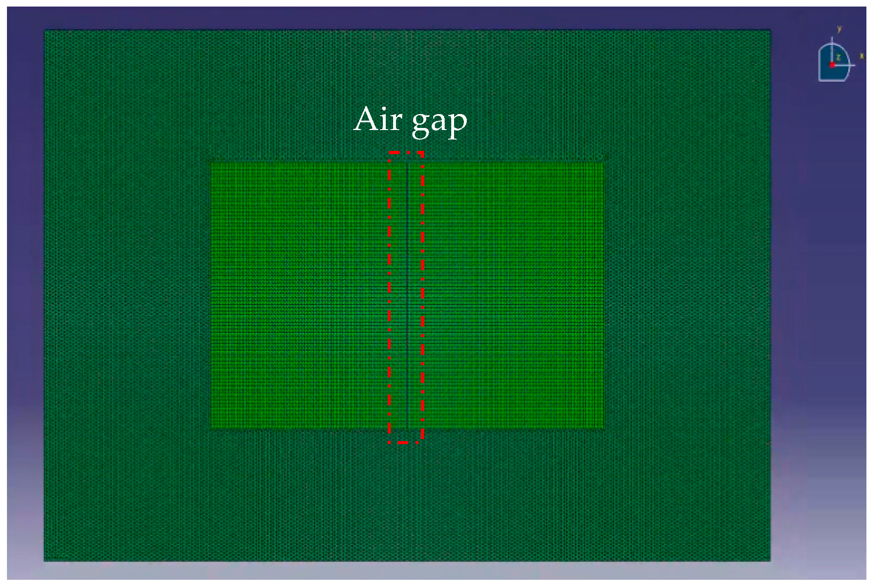Click the red manipulation square on the compass
The image size is (875, 588).
(x=832, y=65)
